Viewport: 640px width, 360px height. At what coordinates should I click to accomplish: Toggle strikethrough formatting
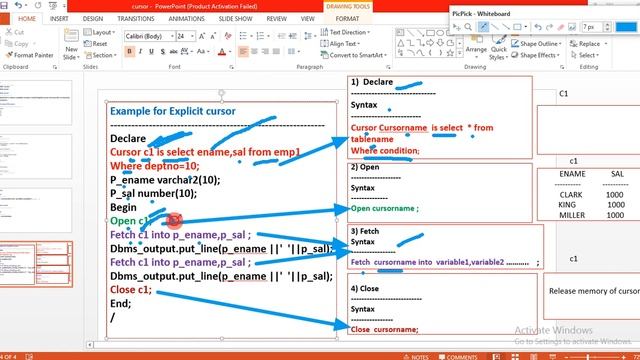click(x=173, y=51)
